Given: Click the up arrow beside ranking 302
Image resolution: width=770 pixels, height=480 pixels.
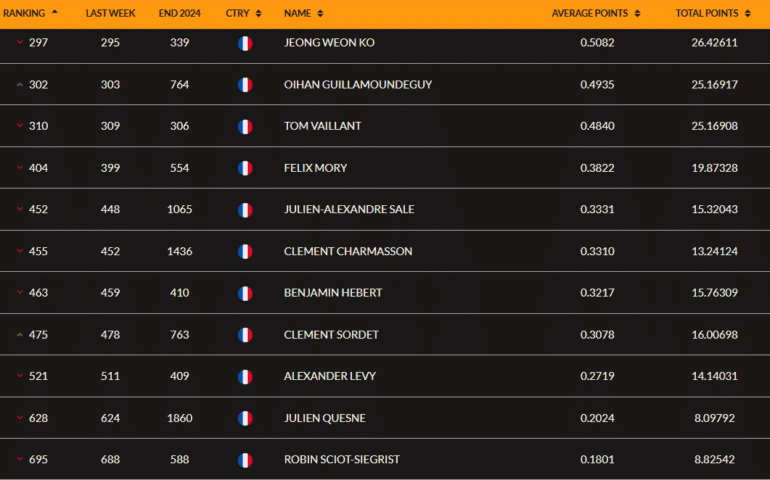Looking at the screenshot, I should pyautogui.click(x=20, y=85).
